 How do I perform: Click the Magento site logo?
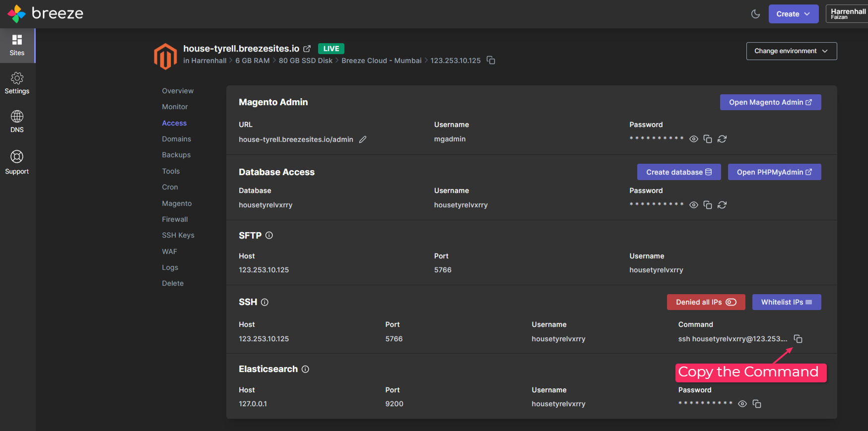[165, 56]
